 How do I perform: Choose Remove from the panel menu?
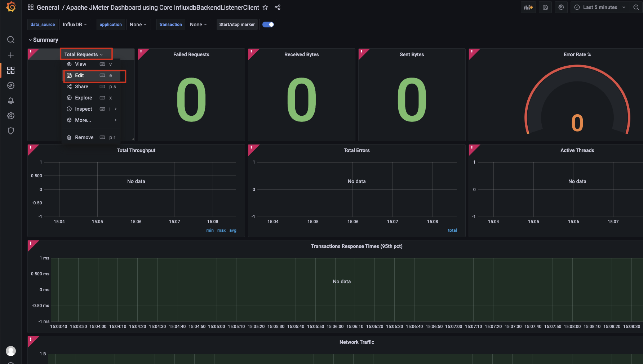pyautogui.click(x=92, y=137)
